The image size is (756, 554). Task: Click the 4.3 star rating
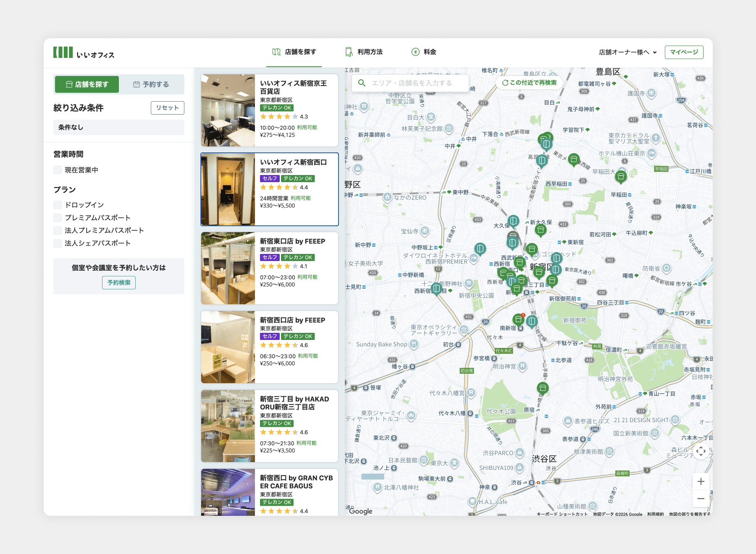(x=284, y=117)
